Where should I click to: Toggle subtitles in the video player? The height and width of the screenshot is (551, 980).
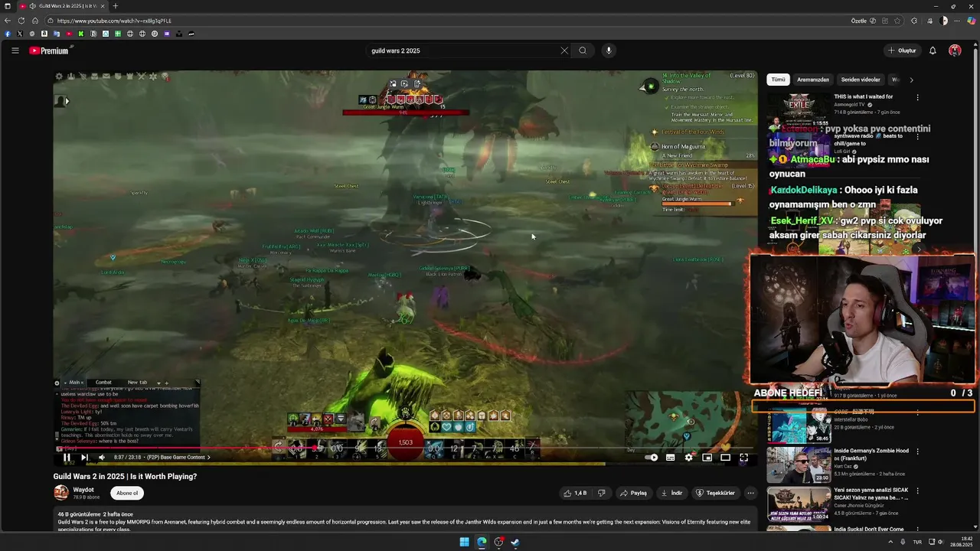tap(671, 458)
